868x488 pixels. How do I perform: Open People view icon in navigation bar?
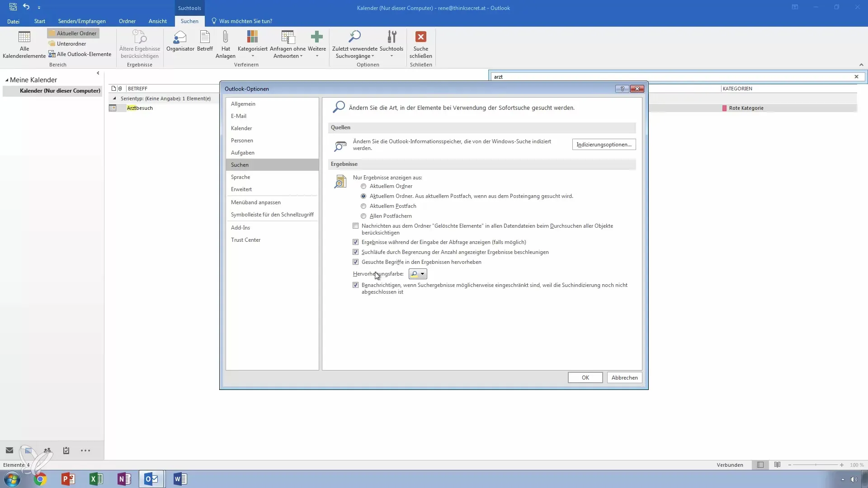(47, 450)
